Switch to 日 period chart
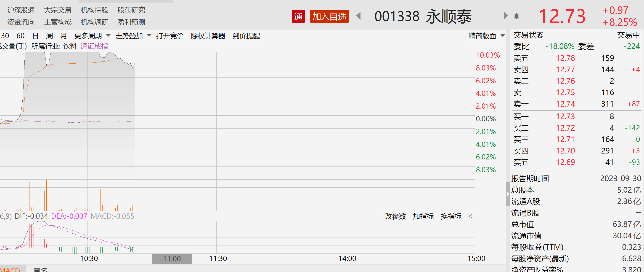The image size is (644, 272). pos(35,36)
